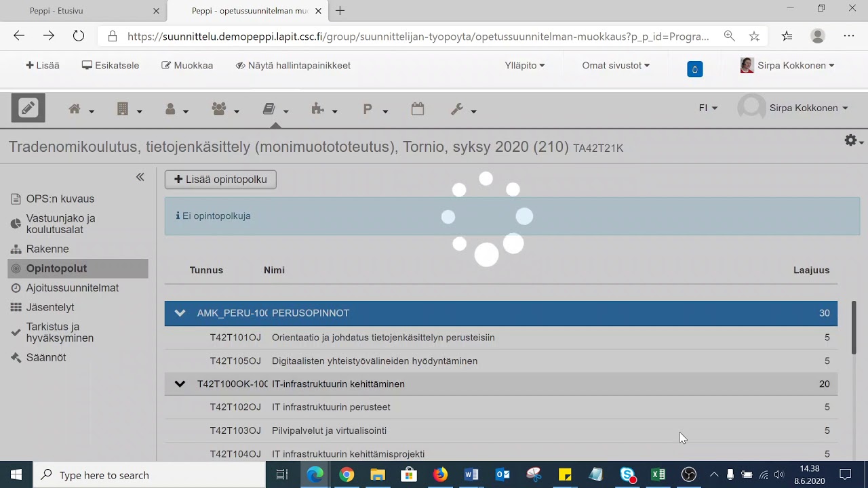Click the favorites star in address bar
This screenshot has width=868, height=488.
(x=754, y=36)
